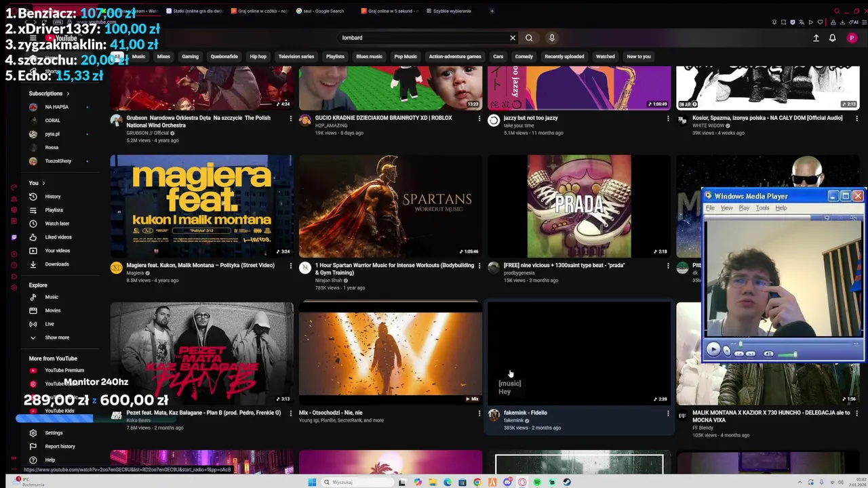
Task: Filter results by Mixes chip
Action: pyautogui.click(x=163, y=57)
